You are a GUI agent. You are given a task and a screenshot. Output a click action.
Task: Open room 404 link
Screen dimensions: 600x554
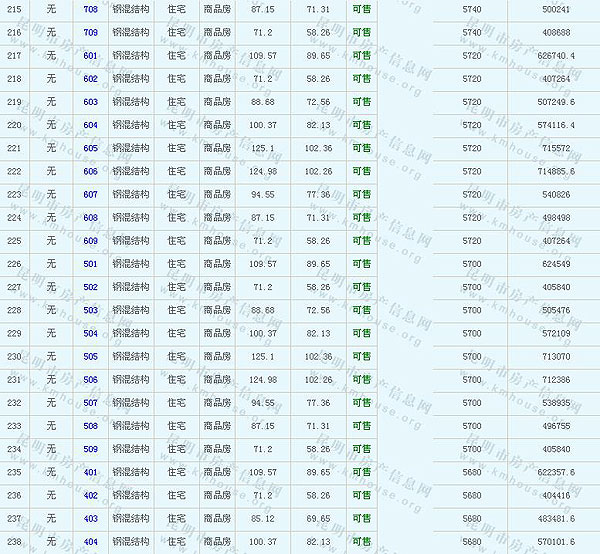(x=90, y=542)
